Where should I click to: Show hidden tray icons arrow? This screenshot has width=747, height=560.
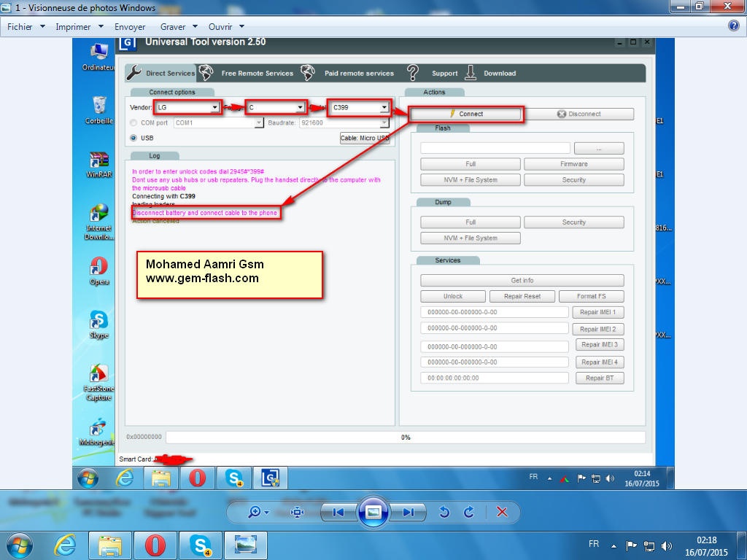(614, 546)
